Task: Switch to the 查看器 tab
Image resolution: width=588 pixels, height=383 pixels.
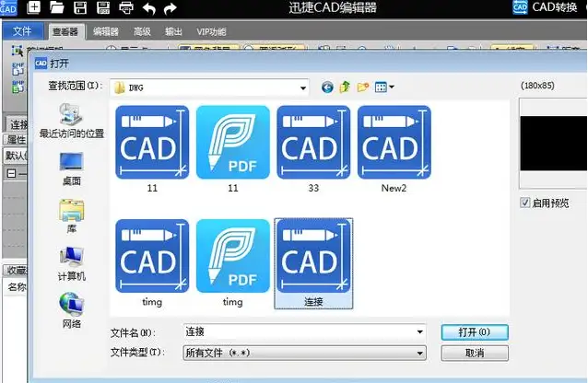Action: (65, 31)
